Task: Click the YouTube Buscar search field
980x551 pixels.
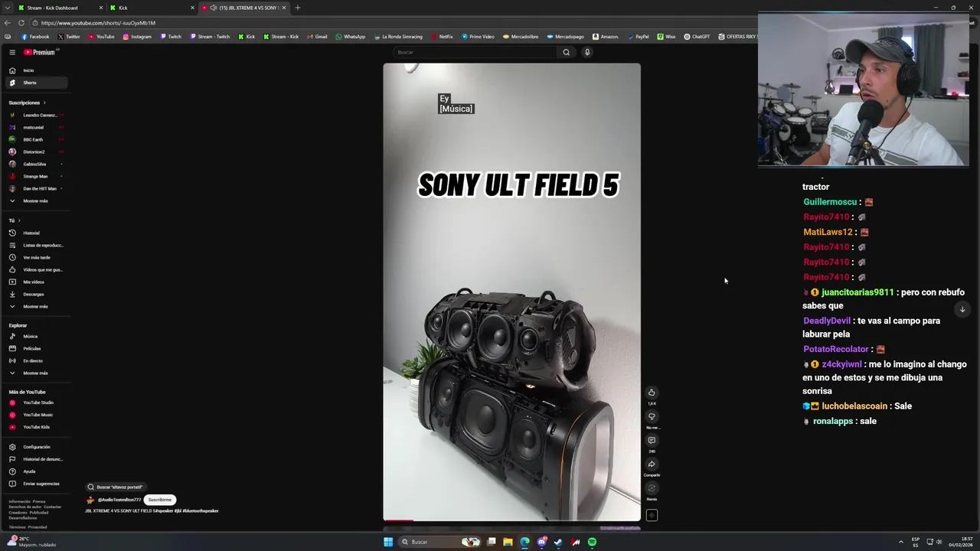Action: [x=475, y=52]
